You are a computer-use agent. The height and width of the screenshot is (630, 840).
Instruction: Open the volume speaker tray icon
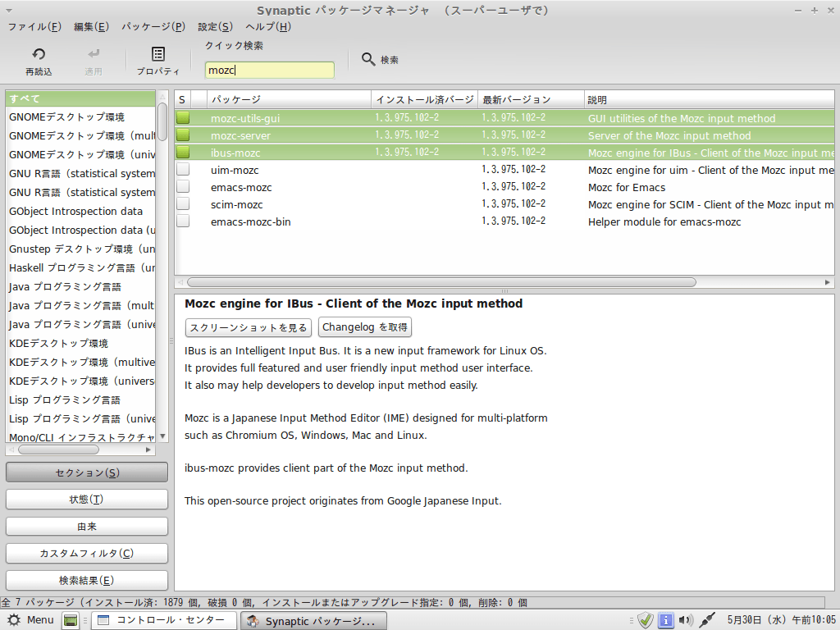coord(686,620)
